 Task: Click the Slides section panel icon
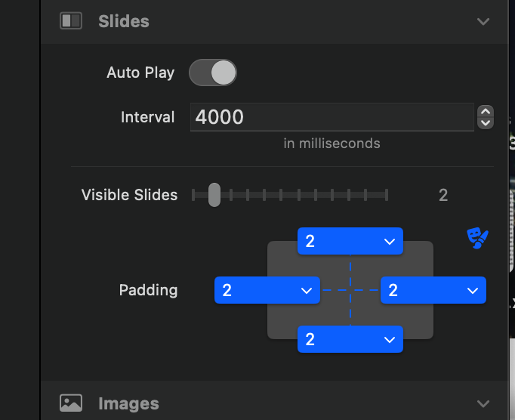coord(71,21)
